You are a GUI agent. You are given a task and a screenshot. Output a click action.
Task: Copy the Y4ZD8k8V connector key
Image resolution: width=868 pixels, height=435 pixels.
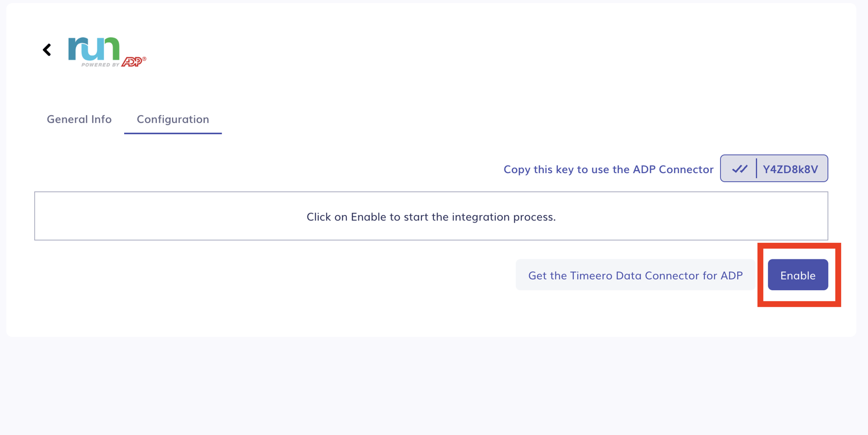point(790,169)
